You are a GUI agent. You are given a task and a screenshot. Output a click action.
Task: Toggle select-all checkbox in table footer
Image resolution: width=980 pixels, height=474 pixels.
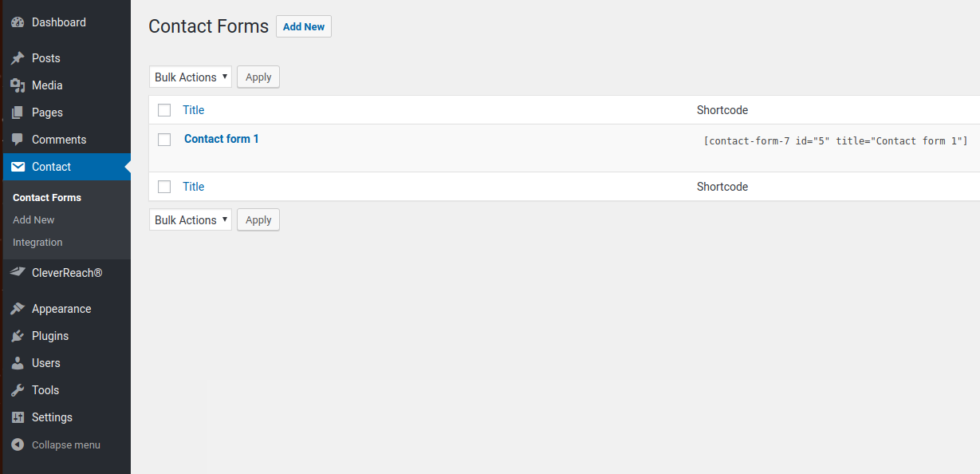point(164,187)
